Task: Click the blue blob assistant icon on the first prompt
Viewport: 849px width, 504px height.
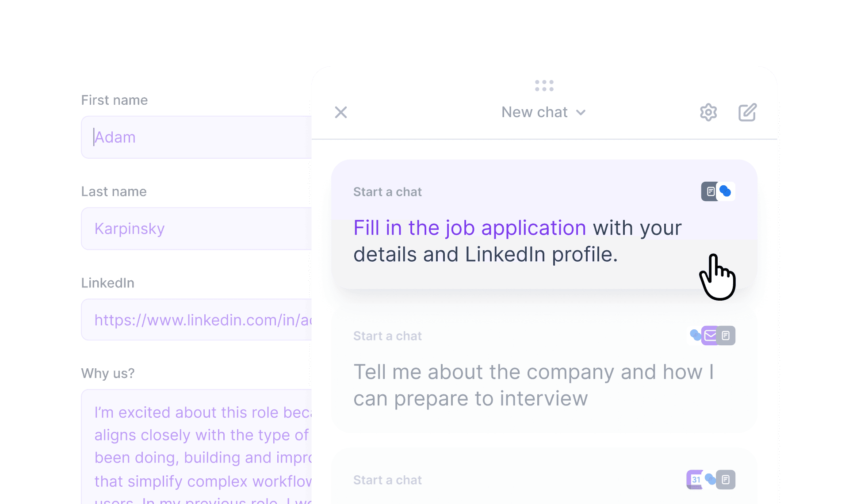Action: (725, 191)
